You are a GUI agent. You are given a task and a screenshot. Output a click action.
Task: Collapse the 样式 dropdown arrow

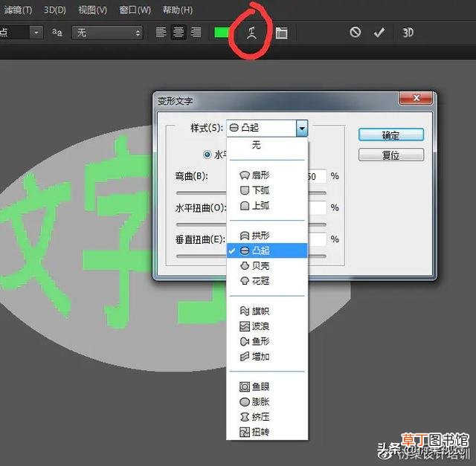point(302,128)
